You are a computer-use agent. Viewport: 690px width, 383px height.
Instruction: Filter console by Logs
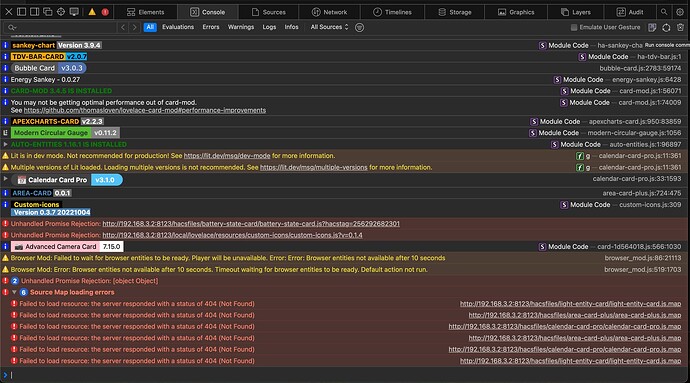pyautogui.click(x=269, y=27)
